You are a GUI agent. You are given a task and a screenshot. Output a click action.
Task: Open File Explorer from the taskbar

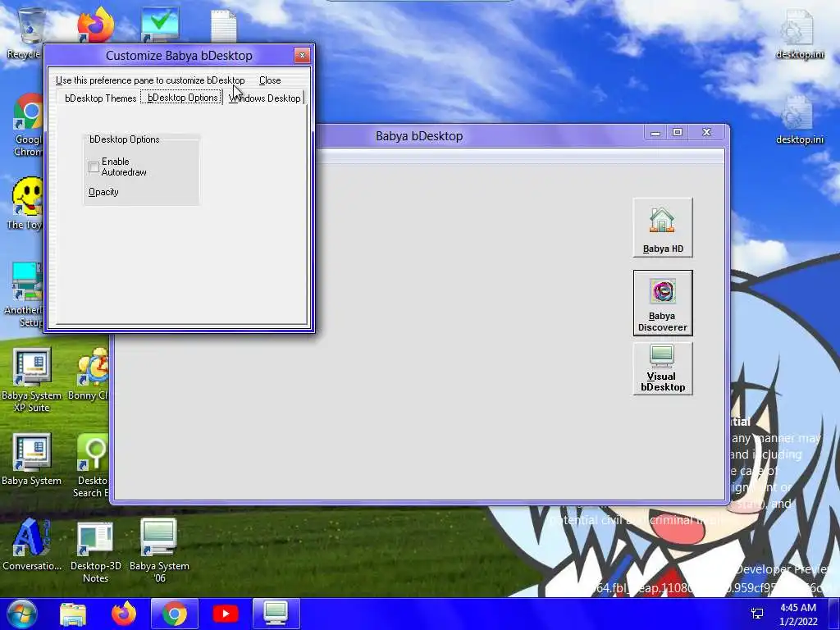click(x=73, y=614)
